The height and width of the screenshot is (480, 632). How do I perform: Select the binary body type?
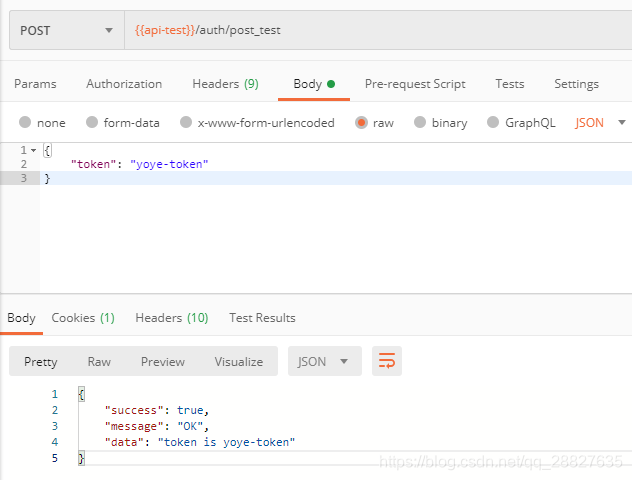coord(441,123)
